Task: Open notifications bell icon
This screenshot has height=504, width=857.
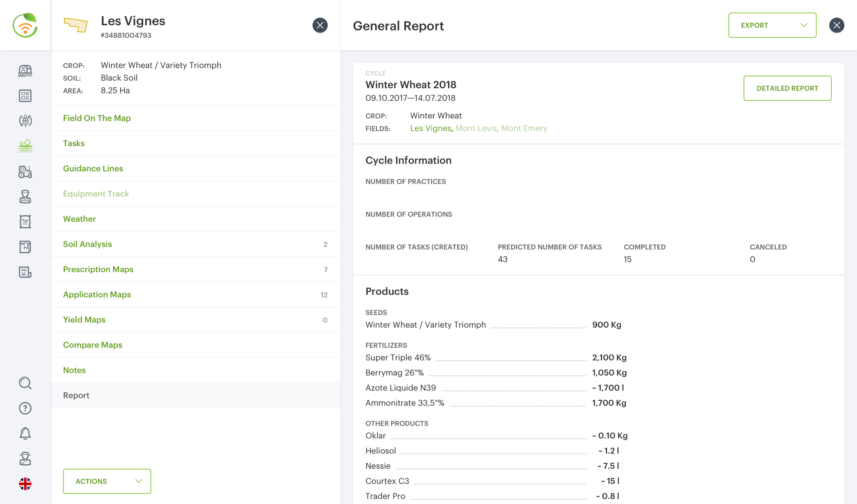Action: pyautogui.click(x=25, y=433)
